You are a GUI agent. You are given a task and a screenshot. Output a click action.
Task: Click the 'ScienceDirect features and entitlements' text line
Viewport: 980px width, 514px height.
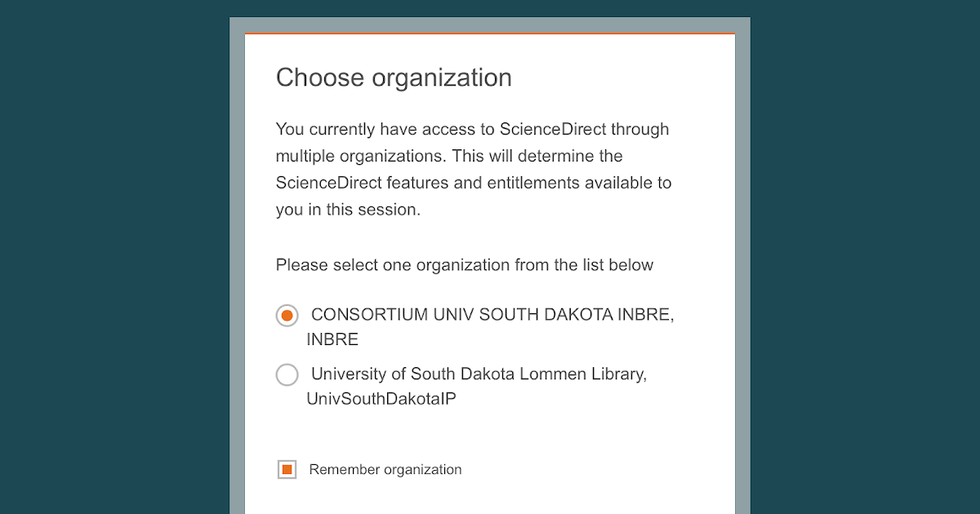(x=474, y=183)
